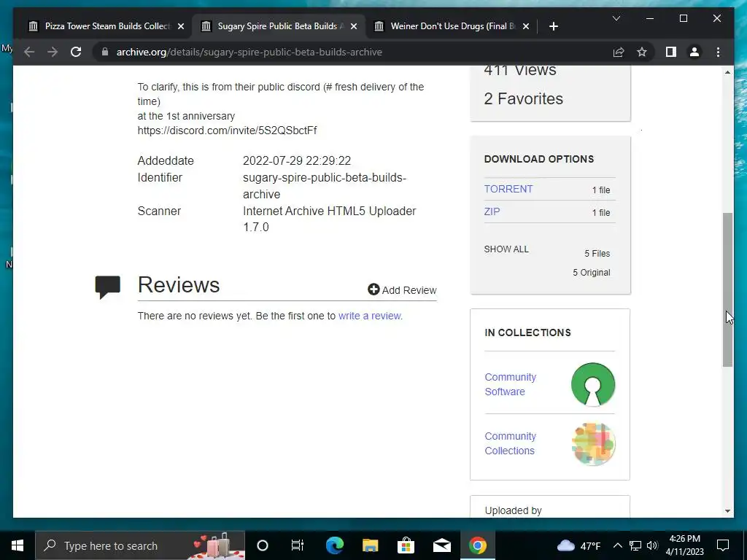This screenshot has height=560, width=747.
Task: Switch to Pizza Tower Steam Builds tab
Action: coord(107,26)
